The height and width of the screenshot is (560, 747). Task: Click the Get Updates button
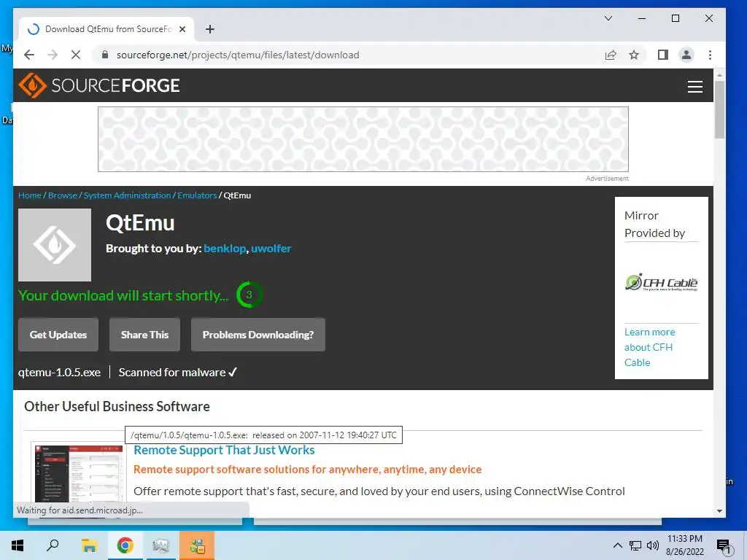(58, 335)
